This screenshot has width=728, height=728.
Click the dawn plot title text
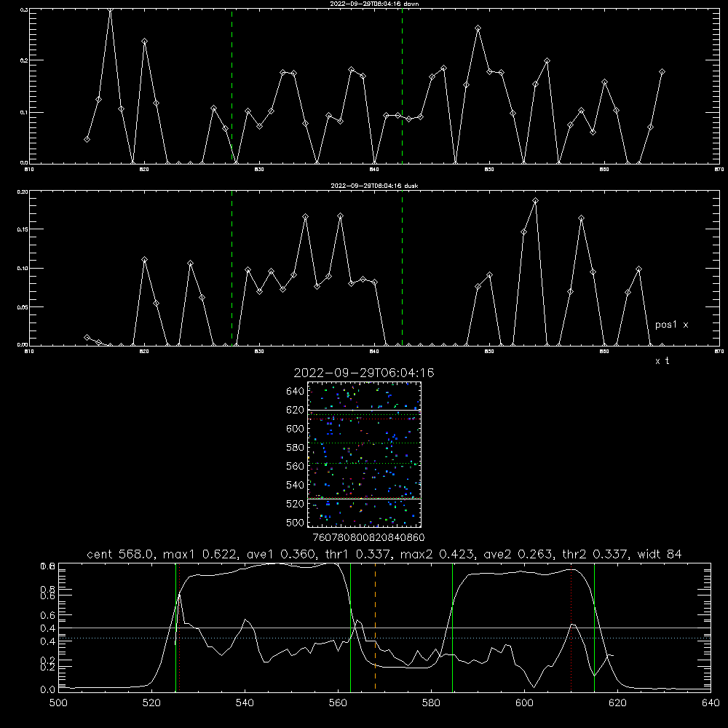[x=374, y=4]
